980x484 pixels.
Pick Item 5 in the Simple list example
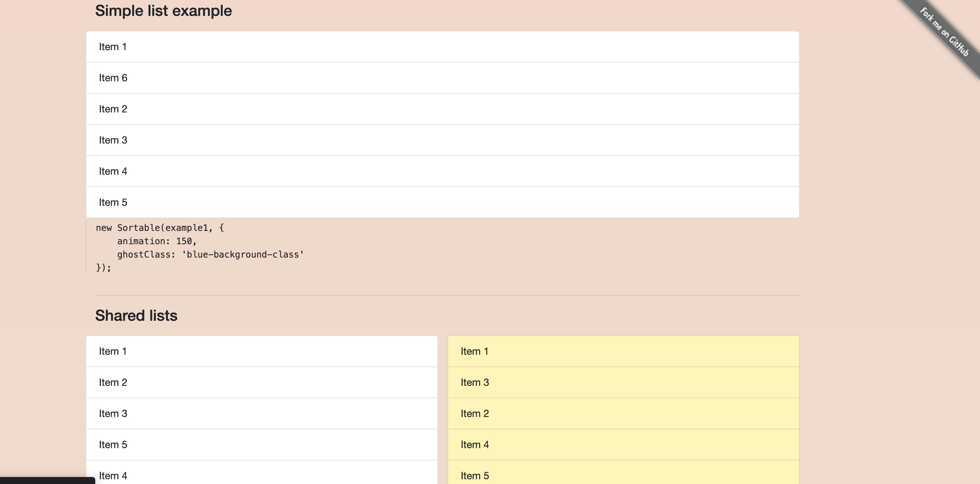click(x=442, y=203)
